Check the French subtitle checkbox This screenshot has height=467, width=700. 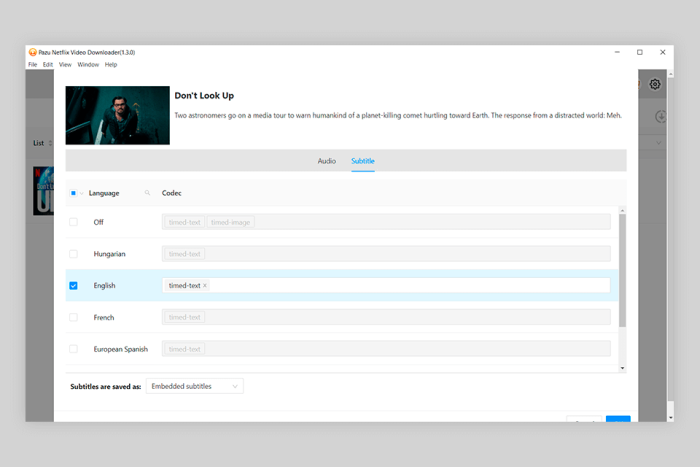coord(73,317)
